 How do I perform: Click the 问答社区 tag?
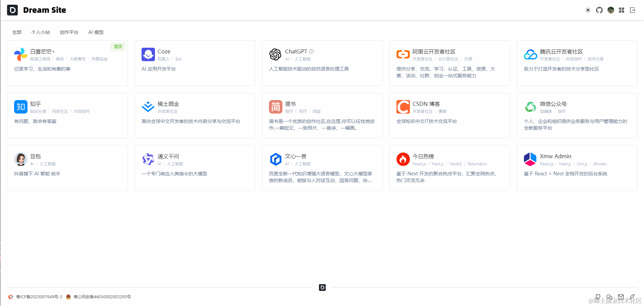(x=60, y=112)
